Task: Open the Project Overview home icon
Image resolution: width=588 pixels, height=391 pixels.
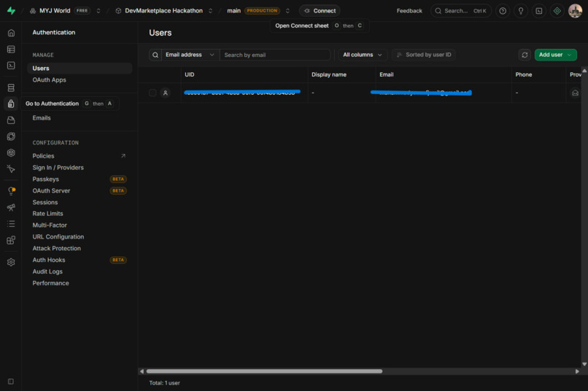Action: coord(11,33)
